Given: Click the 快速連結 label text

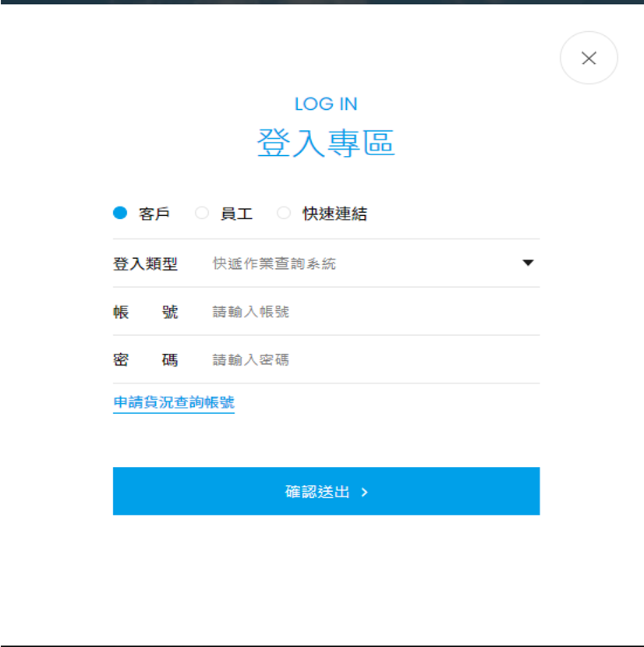Looking at the screenshot, I should [x=334, y=214].
